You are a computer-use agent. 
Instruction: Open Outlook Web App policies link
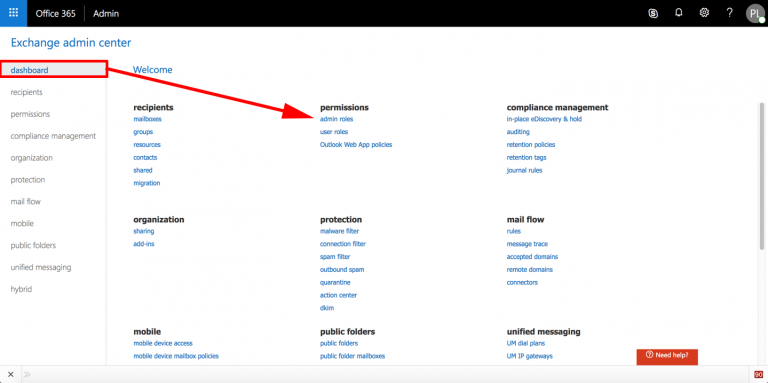(356, 144)
